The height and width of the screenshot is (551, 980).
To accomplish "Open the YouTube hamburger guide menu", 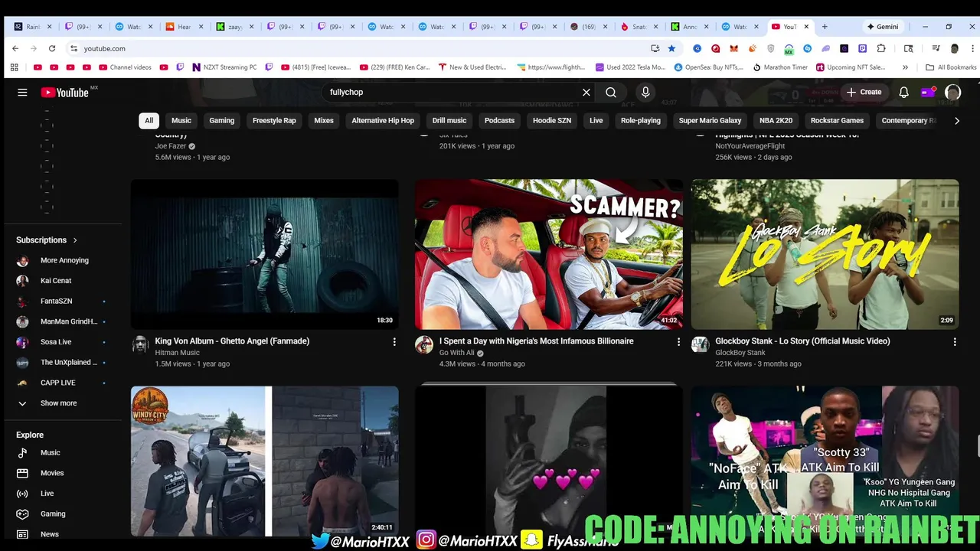I will [x=22, y=92].
